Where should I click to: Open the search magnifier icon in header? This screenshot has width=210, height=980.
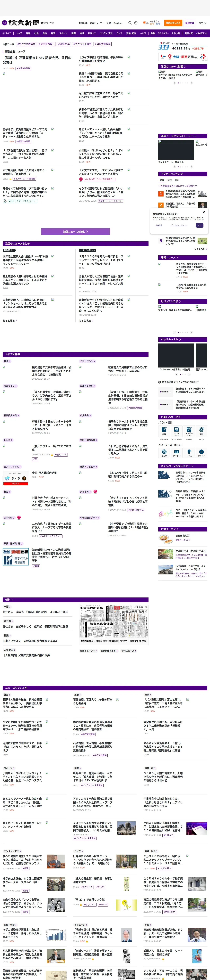130,23
